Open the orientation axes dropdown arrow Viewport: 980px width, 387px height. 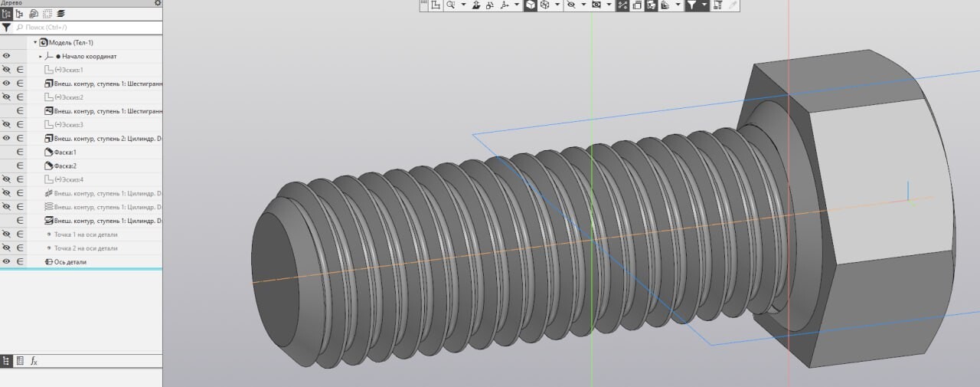[x=517, y=5]
